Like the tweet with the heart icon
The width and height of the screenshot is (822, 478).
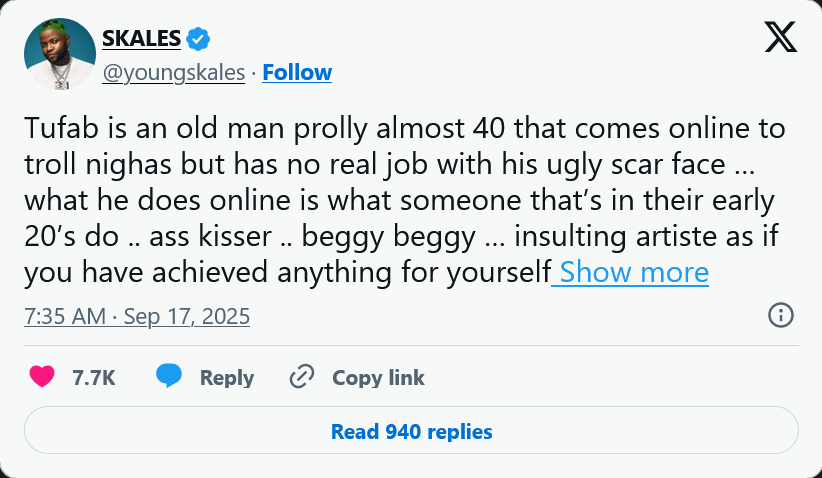(42, 377)
